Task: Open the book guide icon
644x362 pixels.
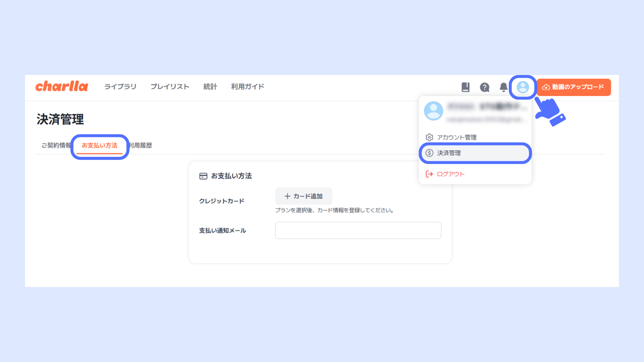Action: [x=465, y=87]
